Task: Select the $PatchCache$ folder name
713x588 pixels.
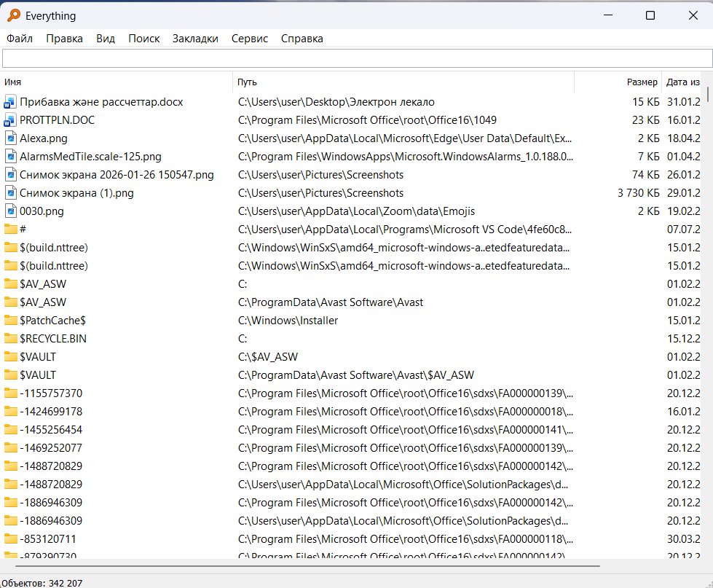Action: (52, 320)
